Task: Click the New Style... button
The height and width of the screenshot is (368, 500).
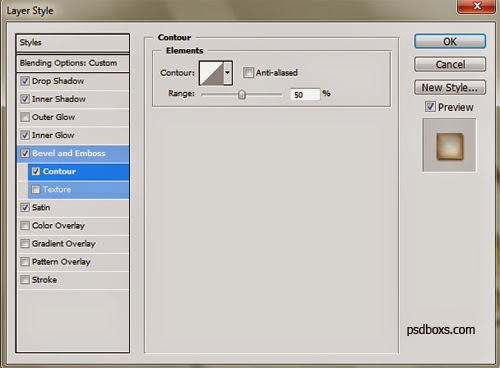Action: [x=450, y=87]
